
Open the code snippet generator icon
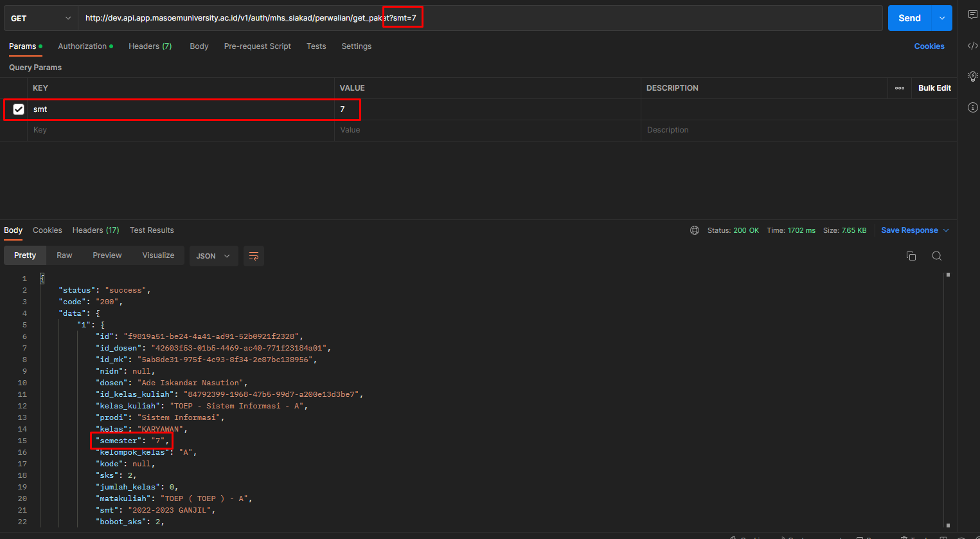pos(972,46)
